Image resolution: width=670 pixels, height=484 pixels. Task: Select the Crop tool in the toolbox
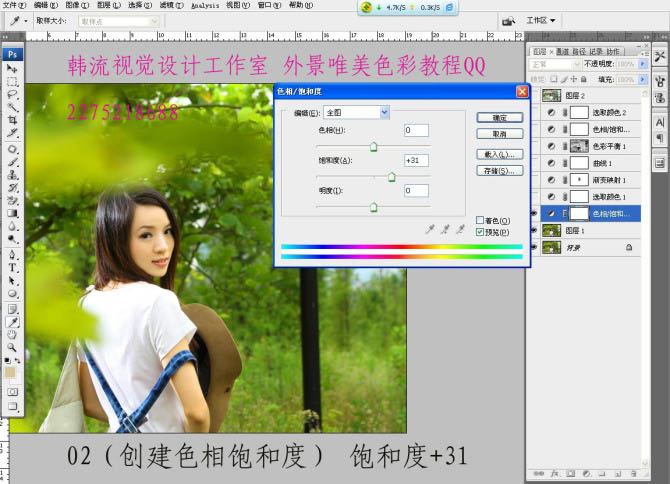coord(12,120)
